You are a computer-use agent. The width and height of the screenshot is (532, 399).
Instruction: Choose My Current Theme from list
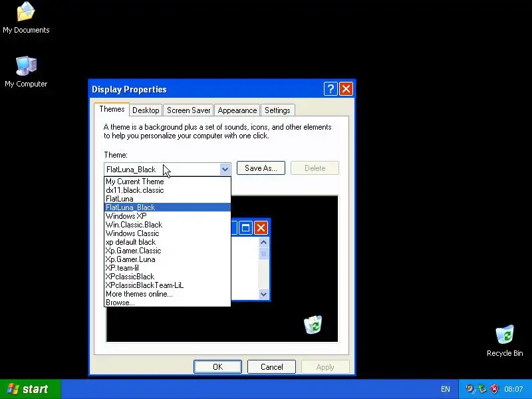tap(168, 182)
